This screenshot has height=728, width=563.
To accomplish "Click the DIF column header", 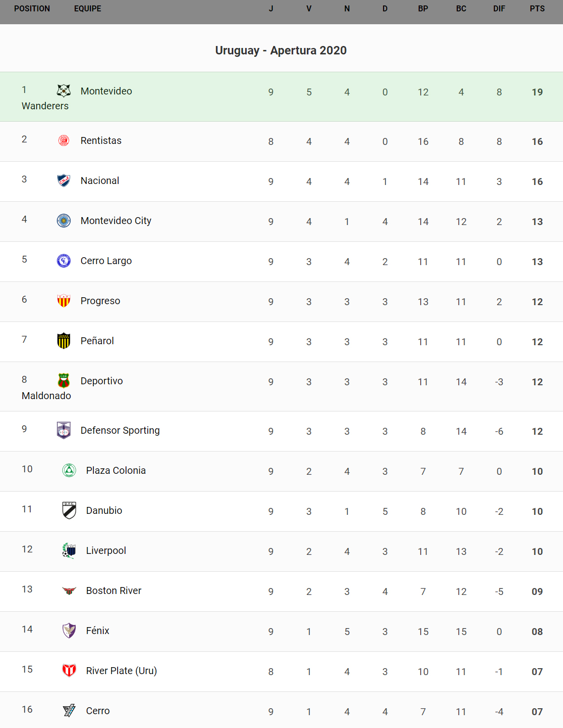I will (499, 9).
